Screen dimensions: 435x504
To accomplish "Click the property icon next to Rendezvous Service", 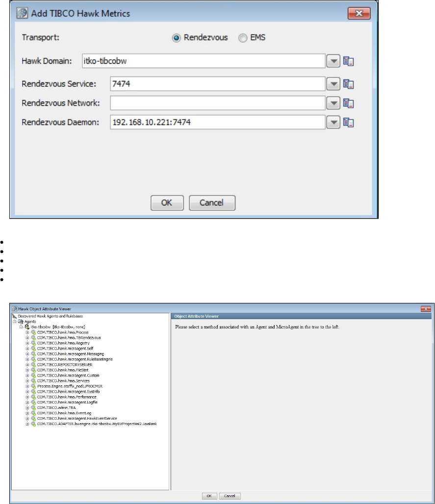I will [348, 84].
